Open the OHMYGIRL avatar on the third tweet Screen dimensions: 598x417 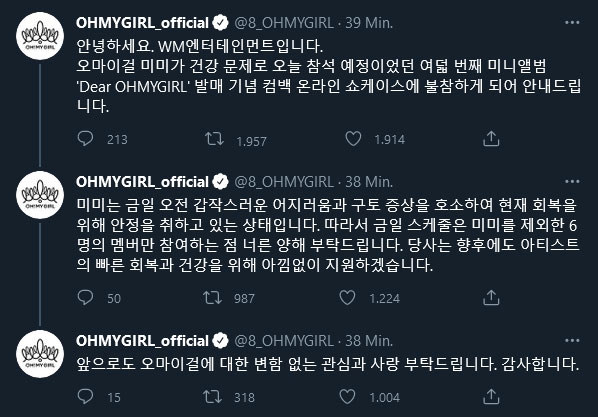click(x=40, y=354)
